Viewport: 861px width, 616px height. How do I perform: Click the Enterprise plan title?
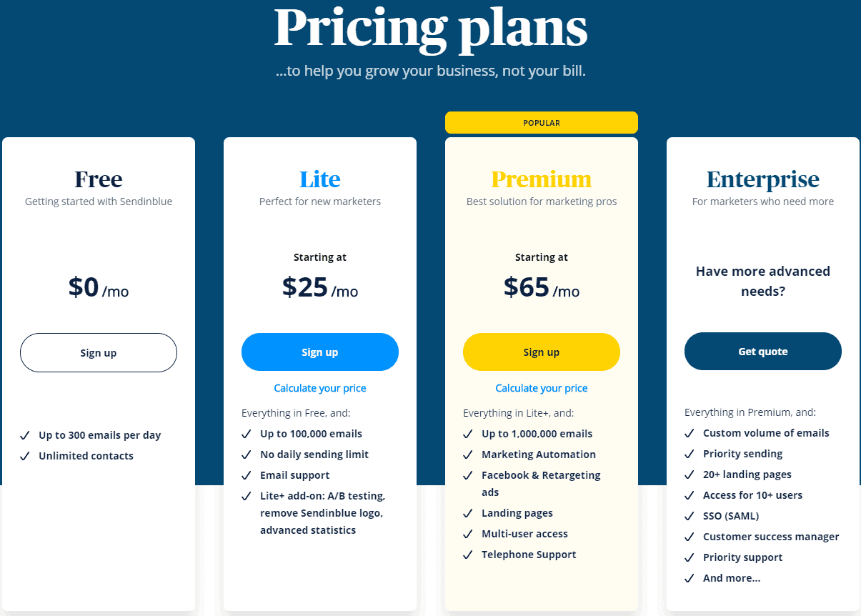[x=763, y=179]
